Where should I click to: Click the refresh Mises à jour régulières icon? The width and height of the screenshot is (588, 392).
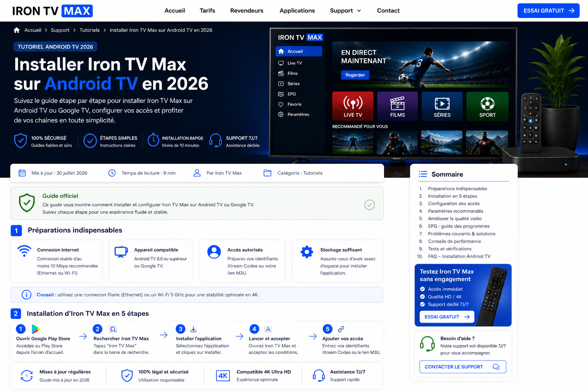27,376
